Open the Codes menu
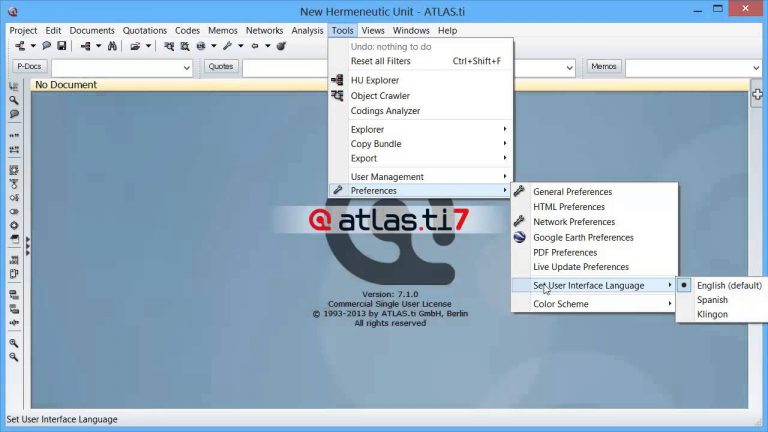Image resolution: width=768 pixels, height=432 pixels. pos(187,30)
